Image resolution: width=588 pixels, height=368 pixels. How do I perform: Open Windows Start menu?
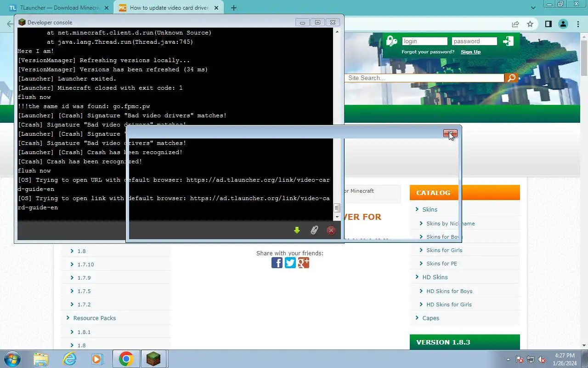[12, 359]
